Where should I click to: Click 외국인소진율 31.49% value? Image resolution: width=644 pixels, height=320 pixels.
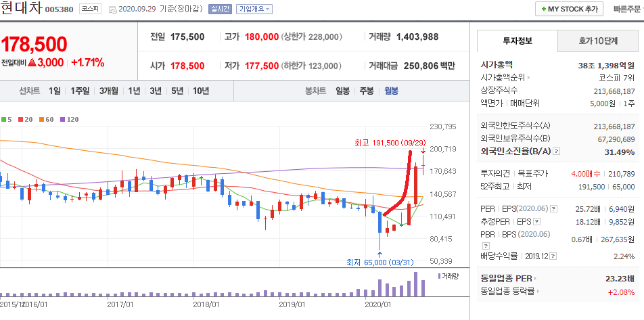pyautogui.click(x=620, y=152)
